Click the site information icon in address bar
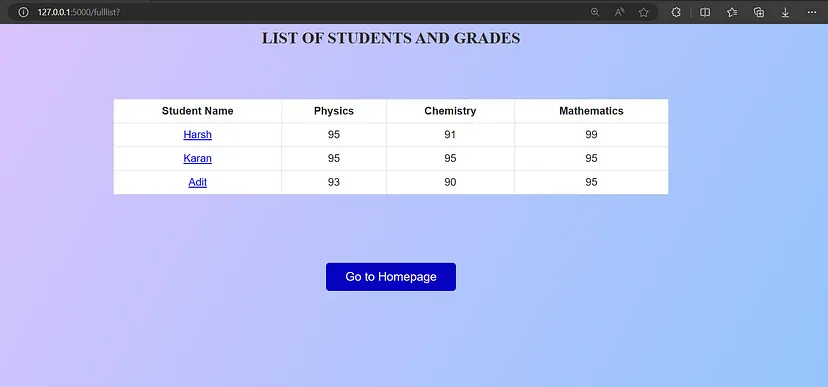This screenshot has height=387, width=828. pos(23,12)
